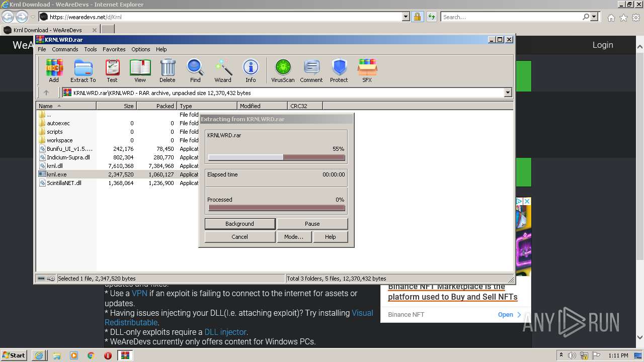Show archive Info icon
The height and width of the screenshot is (362, 644).
coord(251,70)
